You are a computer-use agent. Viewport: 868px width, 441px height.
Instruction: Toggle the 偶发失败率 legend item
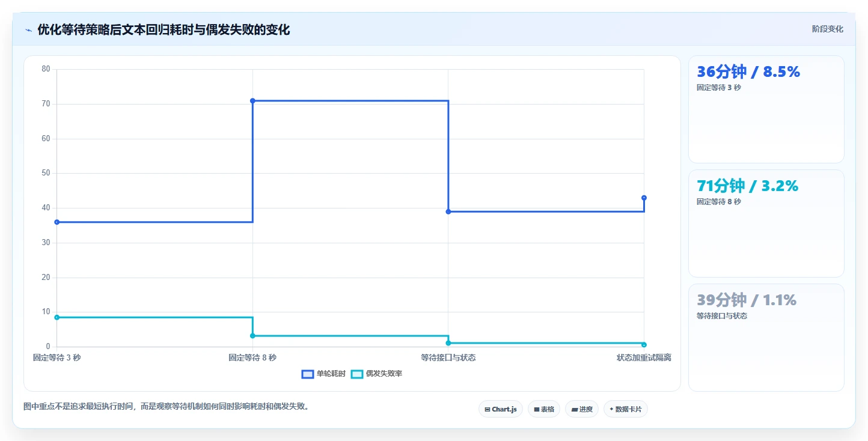click(x=376, y=374)
